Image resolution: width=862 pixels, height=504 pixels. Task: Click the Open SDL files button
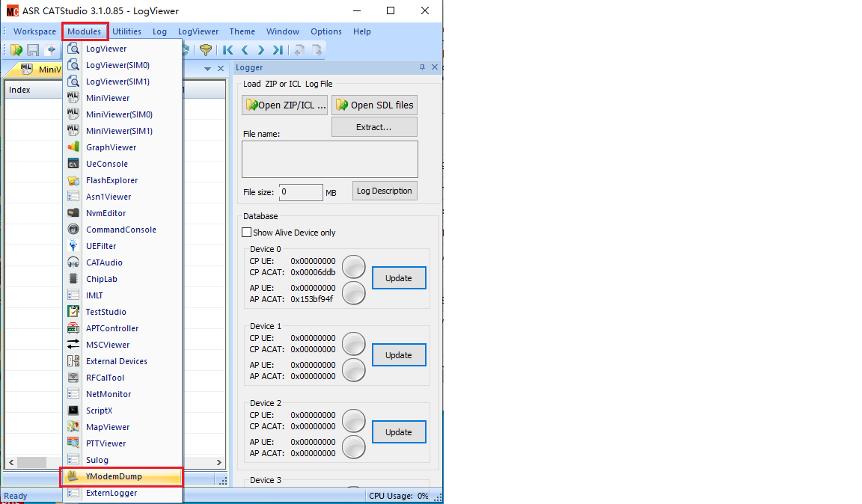coord(374,105)
